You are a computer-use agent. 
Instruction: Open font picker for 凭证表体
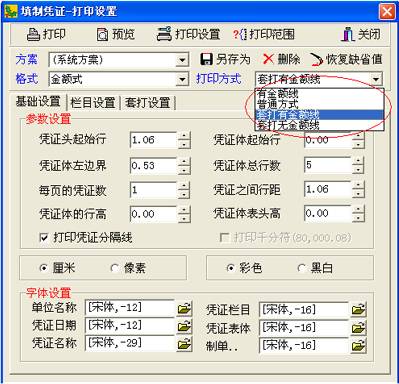point(358,328)
